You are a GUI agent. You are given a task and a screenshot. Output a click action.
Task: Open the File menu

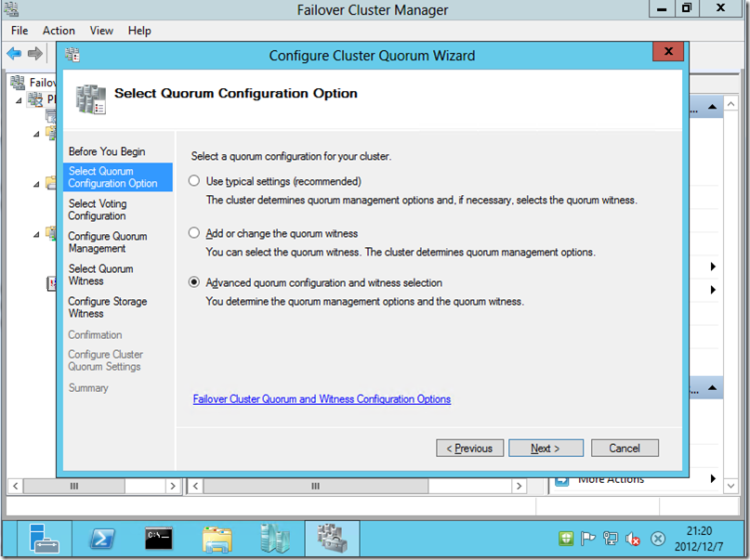click(x=20, y=31)
